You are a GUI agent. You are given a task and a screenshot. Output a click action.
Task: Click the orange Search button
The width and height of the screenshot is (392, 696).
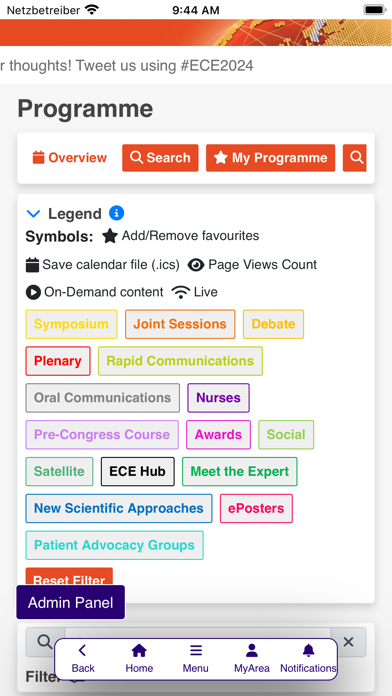coord(160,158)
